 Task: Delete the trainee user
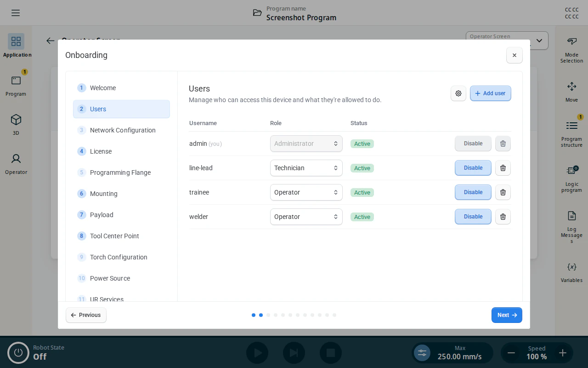(503, 192)
